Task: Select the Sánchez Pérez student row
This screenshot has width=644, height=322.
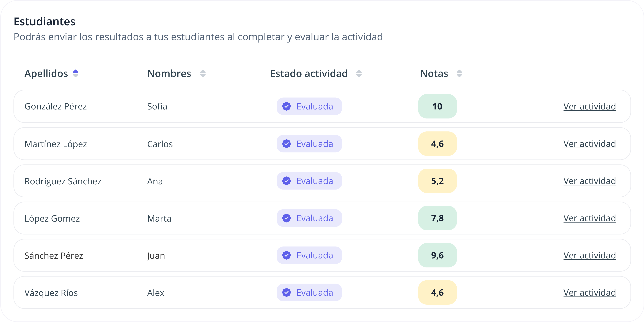Action: (54, 256)
